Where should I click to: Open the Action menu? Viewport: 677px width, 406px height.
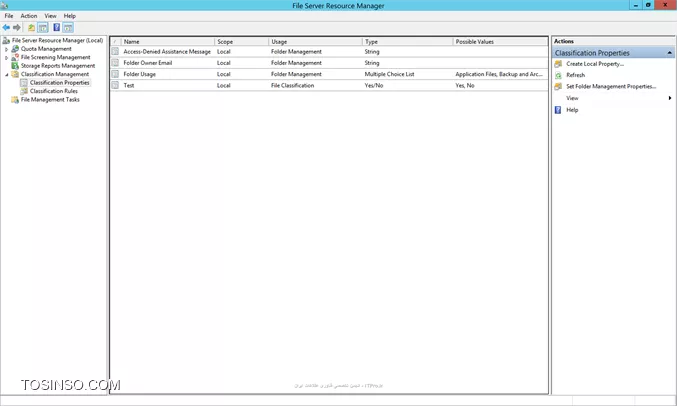click(x=29, y=16)
